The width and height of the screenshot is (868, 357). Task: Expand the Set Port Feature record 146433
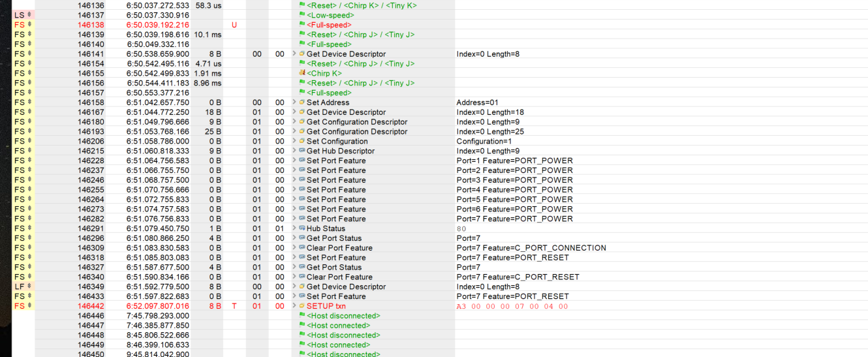(294, 296)
